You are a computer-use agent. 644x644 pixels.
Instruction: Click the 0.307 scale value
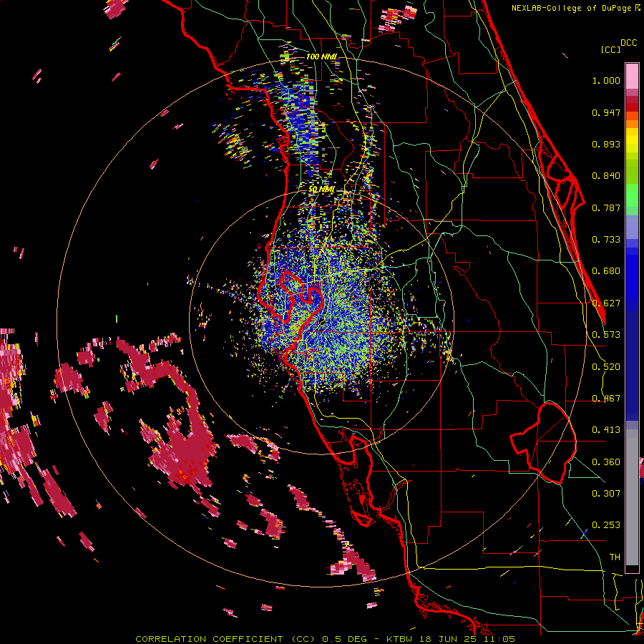click(x=606, y=493)
